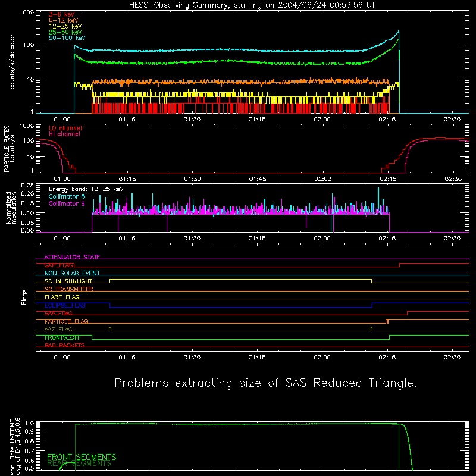Image resolution: width=476 pixels, height=476 pixels.
Task: Click the 01:30 tick under the count-rate plot
Action: (192, 120)
